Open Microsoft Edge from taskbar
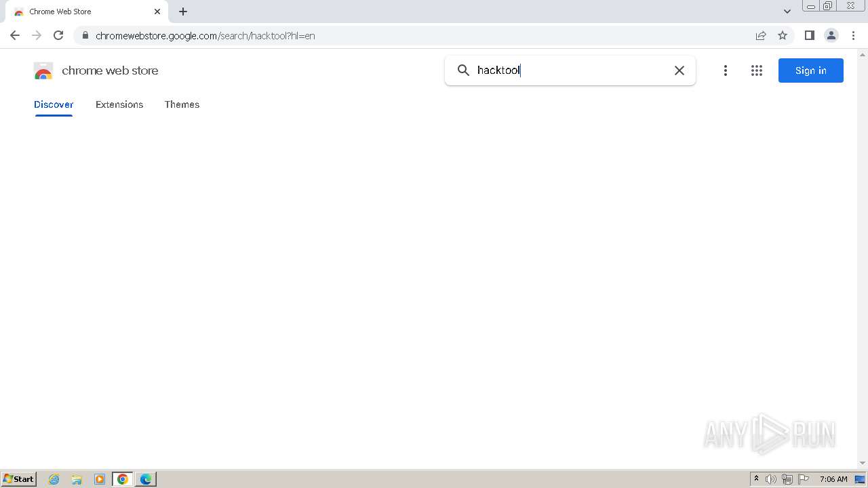868x488 pixels. pyautogui.click(x=146, y=479)
